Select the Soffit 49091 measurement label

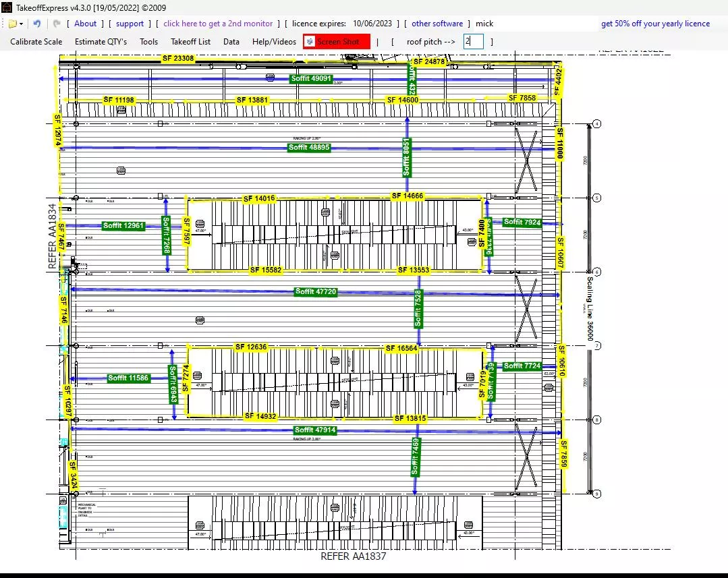coord(311,78)
